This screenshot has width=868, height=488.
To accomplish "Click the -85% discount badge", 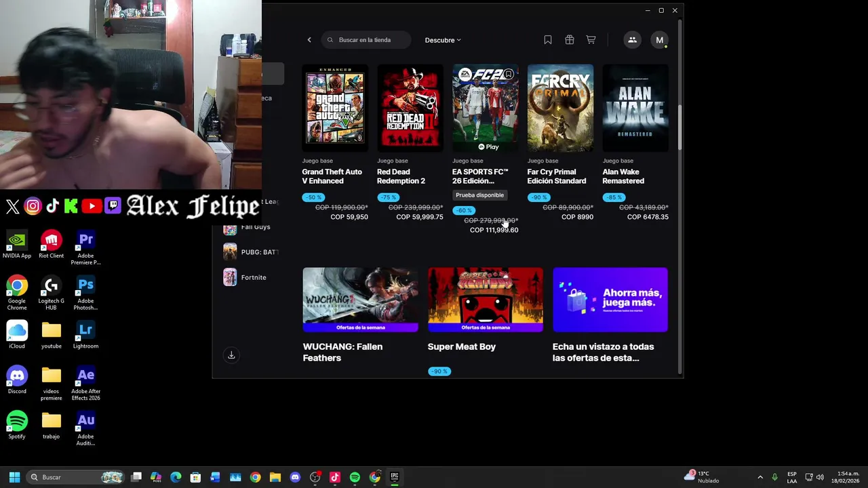I will coord(614,197).
